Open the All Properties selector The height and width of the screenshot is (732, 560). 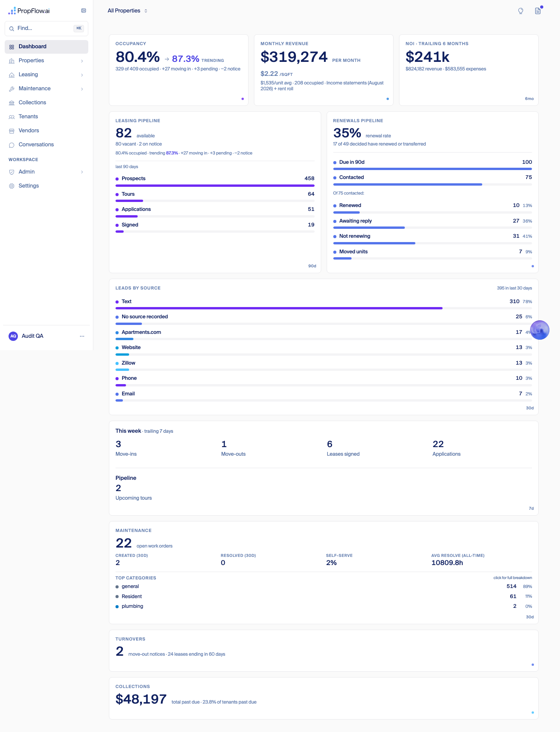pos(128,11)
